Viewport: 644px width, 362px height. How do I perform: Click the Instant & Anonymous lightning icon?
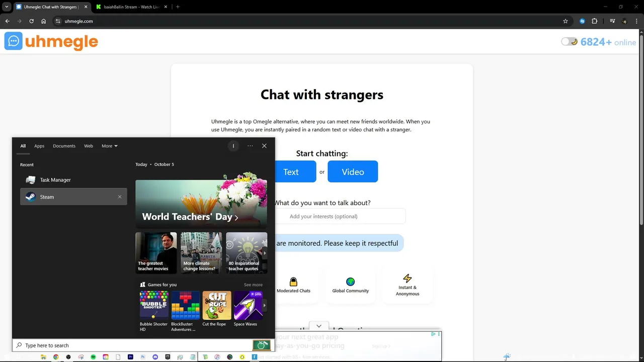click(408, 278)
